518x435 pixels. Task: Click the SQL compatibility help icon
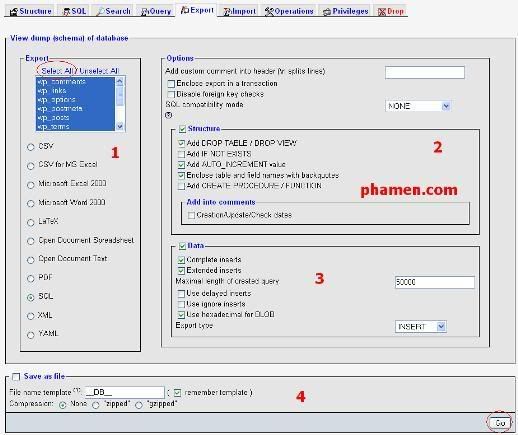point(169,115)
